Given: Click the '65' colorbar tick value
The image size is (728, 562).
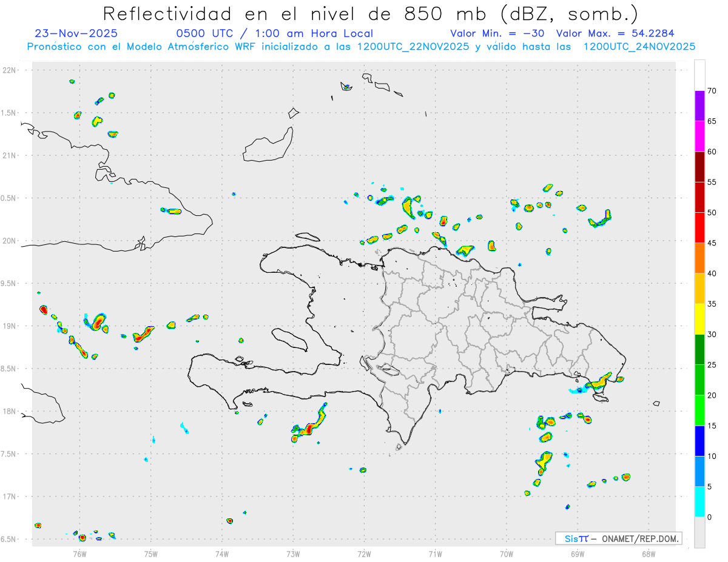Looking at the screenshot, I should point(713,121).
